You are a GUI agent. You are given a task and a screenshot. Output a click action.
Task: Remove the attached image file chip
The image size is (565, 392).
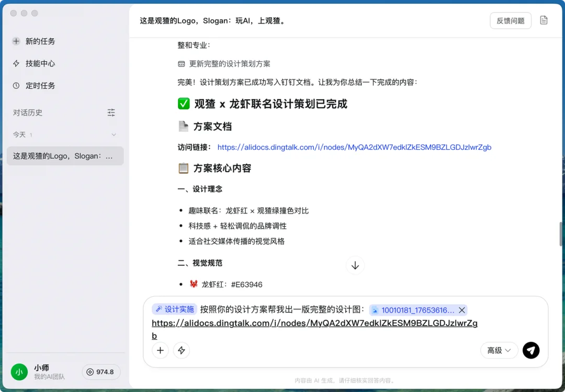tap(461, 310)
